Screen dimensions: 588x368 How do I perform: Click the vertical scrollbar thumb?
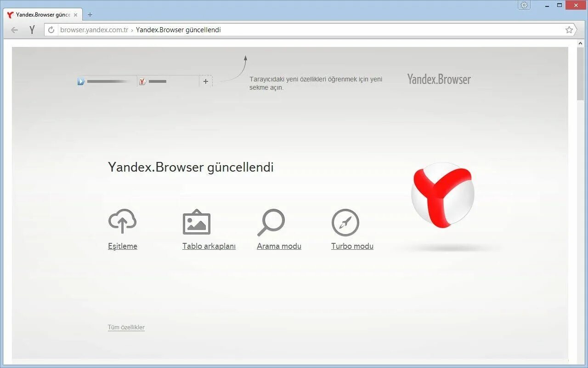coord(581,74)
